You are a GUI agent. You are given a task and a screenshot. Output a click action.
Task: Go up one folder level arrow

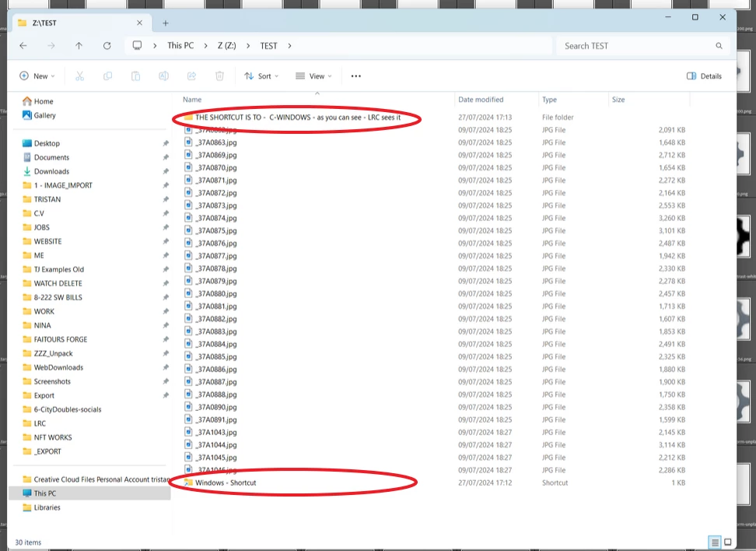click(79, 46)
